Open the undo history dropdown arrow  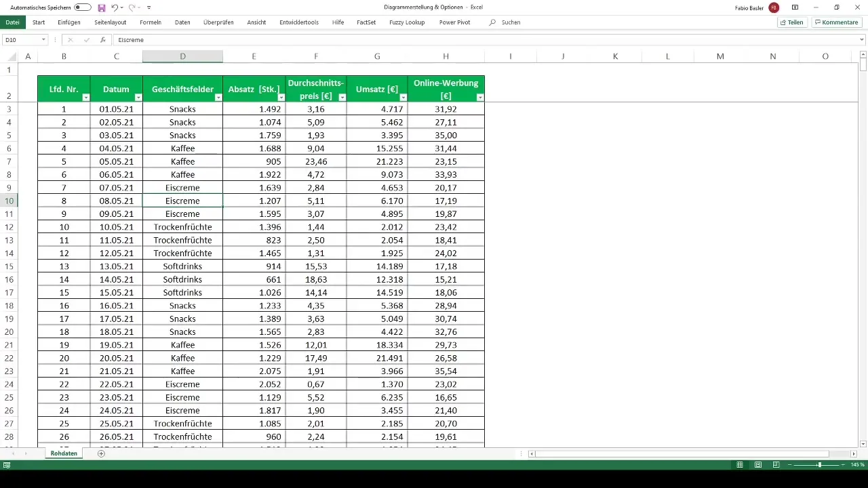(123, 7)
